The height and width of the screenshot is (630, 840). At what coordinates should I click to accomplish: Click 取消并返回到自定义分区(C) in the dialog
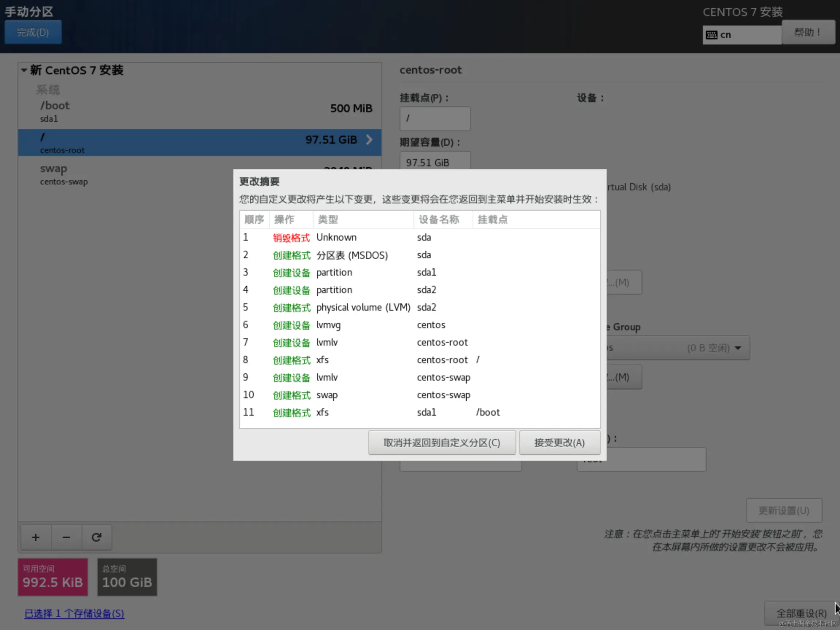tap(441, 442)
